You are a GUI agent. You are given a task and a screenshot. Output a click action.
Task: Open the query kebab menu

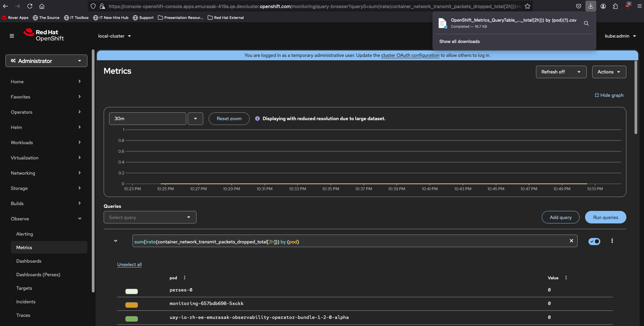point(612,241)
